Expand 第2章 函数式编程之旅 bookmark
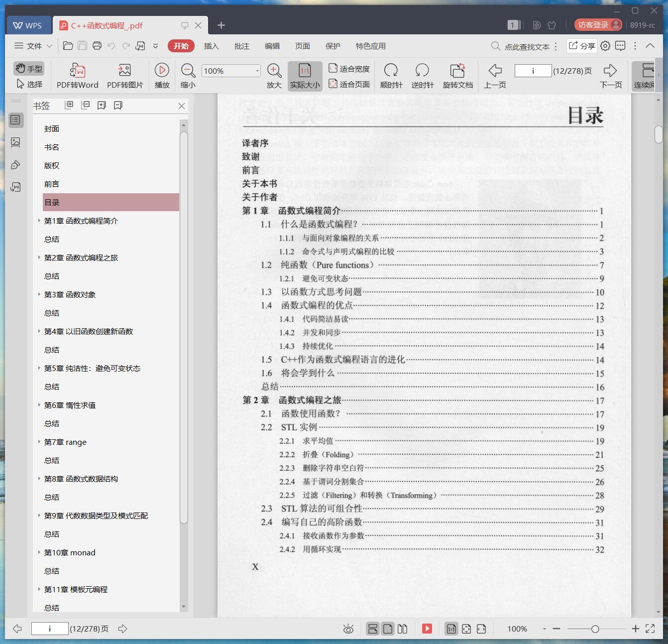Screen dimensions: 668x644 39,258
